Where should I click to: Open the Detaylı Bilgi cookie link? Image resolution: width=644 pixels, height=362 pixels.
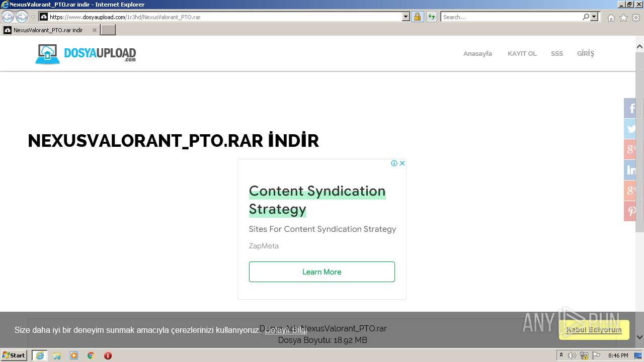coord(286,330)
